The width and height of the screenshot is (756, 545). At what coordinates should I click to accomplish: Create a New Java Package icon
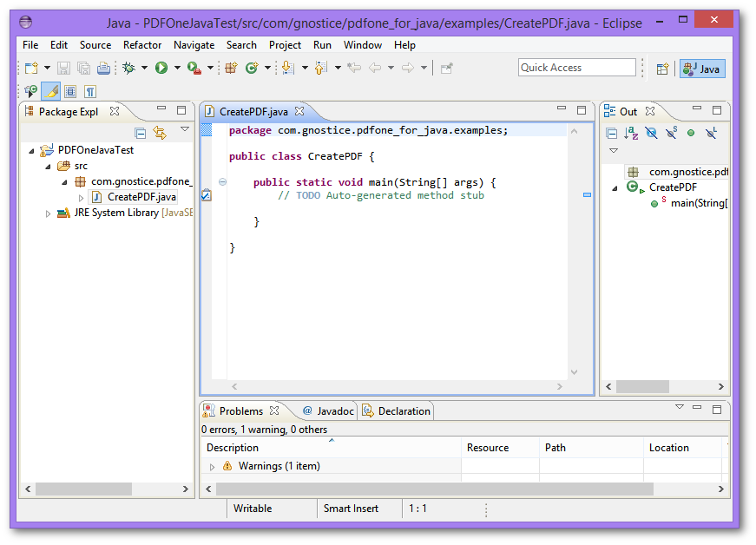[231, 68]
